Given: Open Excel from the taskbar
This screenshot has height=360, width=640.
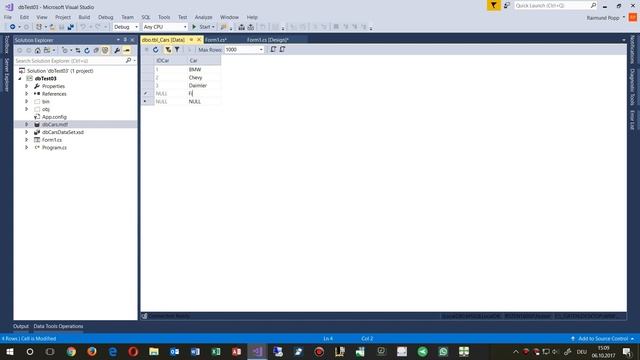Looking at the screenshot, I should pyautogui.click(x=216, y=351).
